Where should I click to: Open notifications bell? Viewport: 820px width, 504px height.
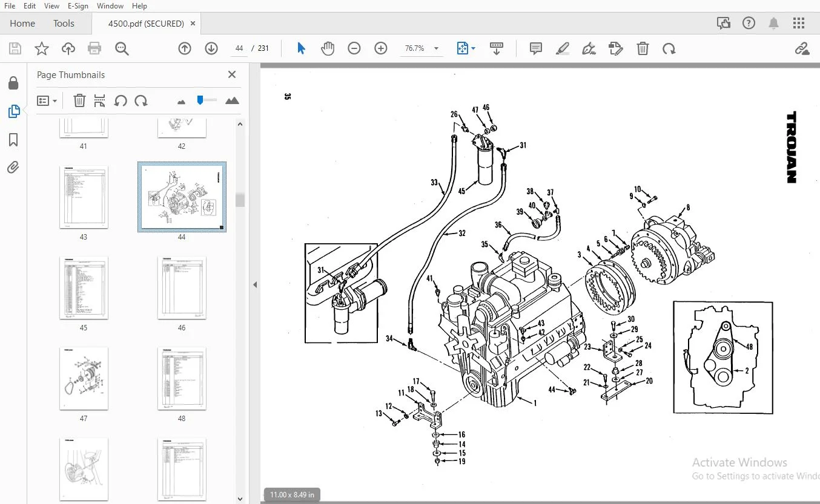[774, 24]
